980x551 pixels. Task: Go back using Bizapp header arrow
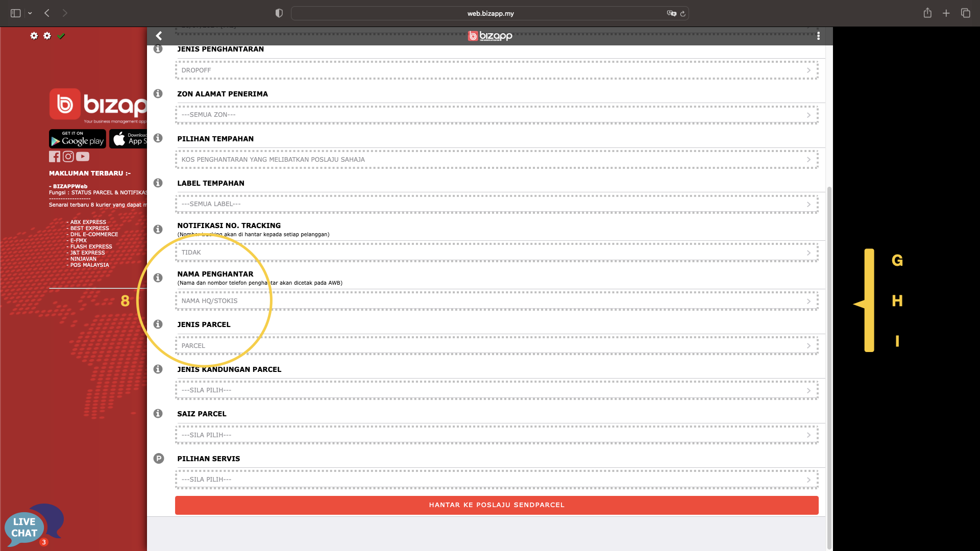tap(159, 36)
